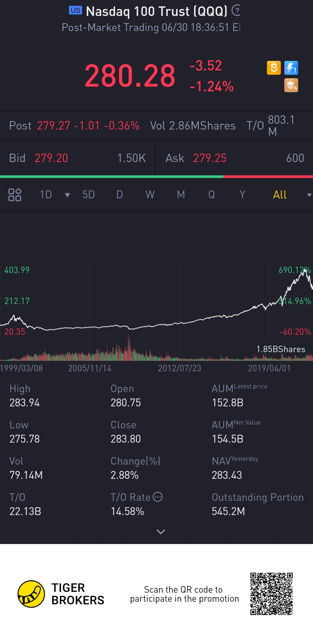Select the D daily chart tab
The height and width of the screenshot is (644, 313).
[x=119, y=195]
